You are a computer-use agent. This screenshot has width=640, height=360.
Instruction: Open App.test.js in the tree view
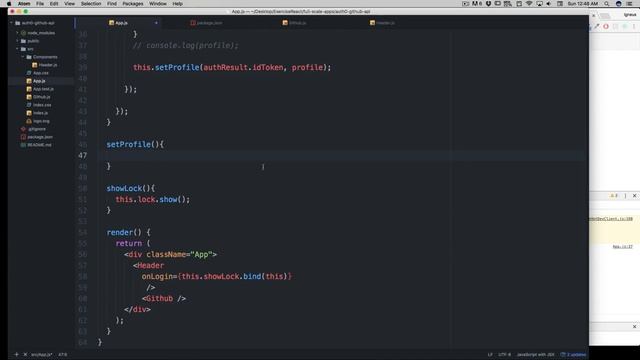point(43,89)
